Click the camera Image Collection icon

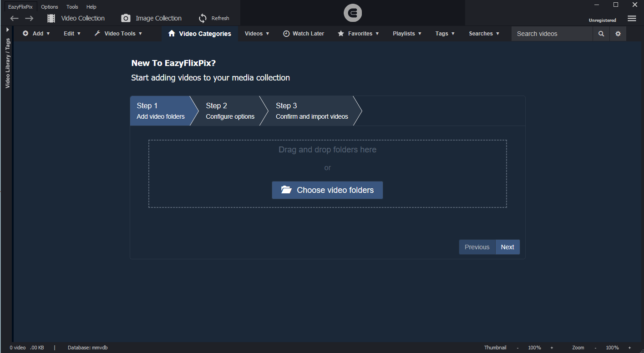(126, 18)
